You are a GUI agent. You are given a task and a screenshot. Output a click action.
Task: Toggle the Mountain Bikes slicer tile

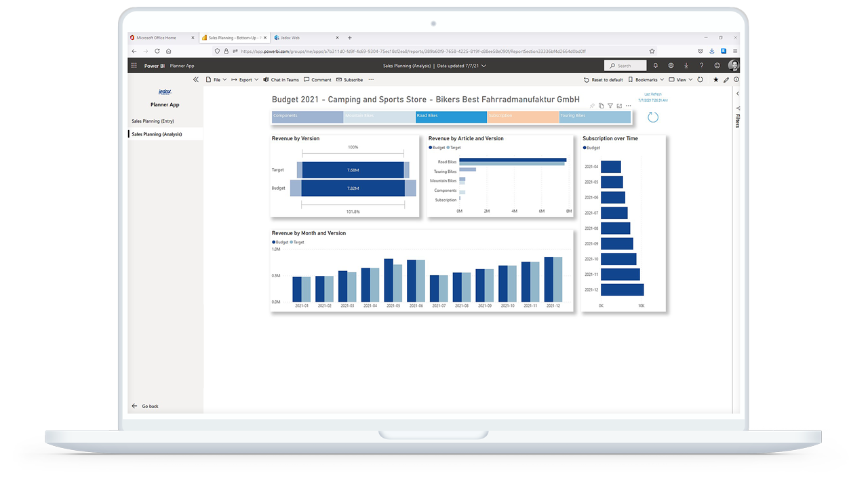[x=379, y=117]
